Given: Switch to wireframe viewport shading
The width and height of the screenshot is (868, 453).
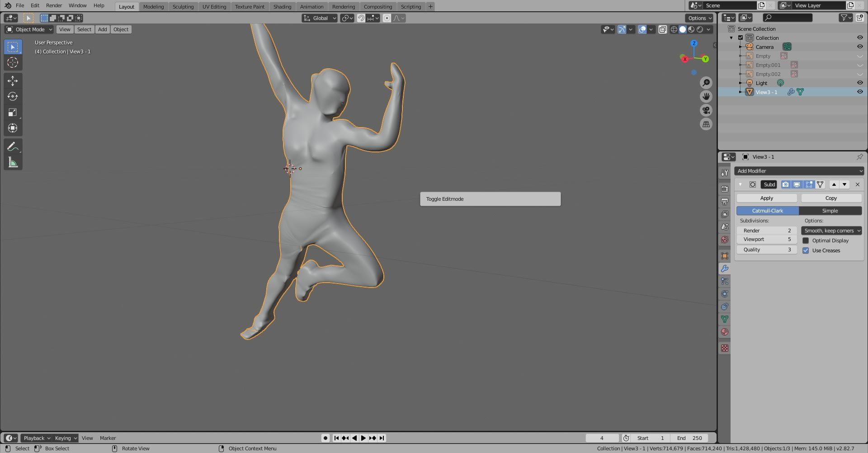Looking at the screenshot, I should click(x=674, y=29).
